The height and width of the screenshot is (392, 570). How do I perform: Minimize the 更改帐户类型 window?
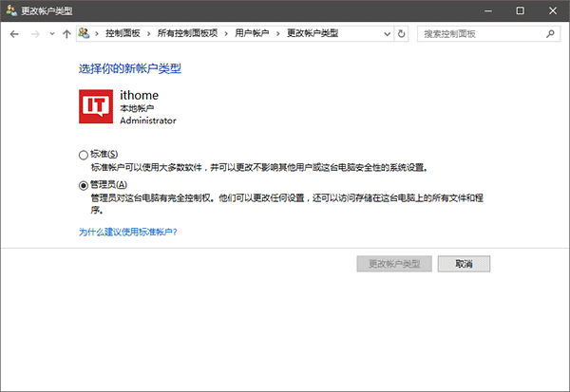(488, 10)
